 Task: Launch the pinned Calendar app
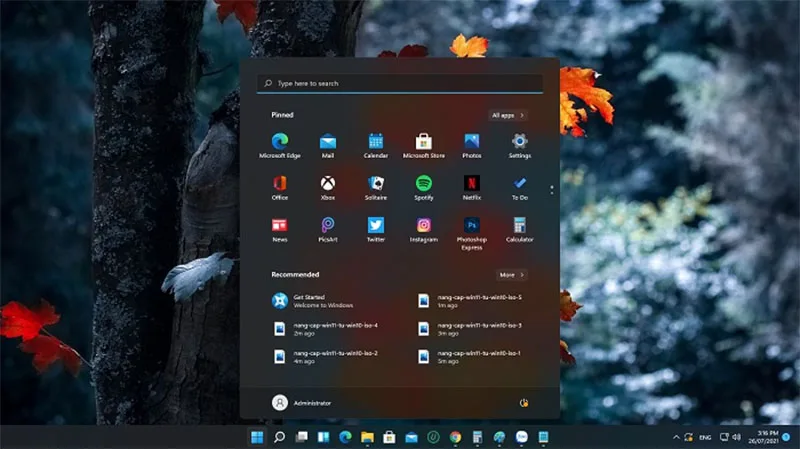pos(376,146)
